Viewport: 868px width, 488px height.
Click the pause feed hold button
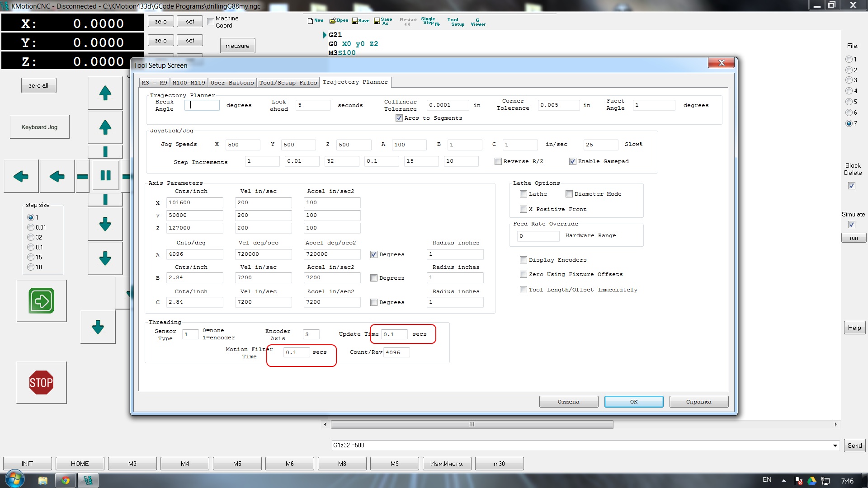click(105, 175)
